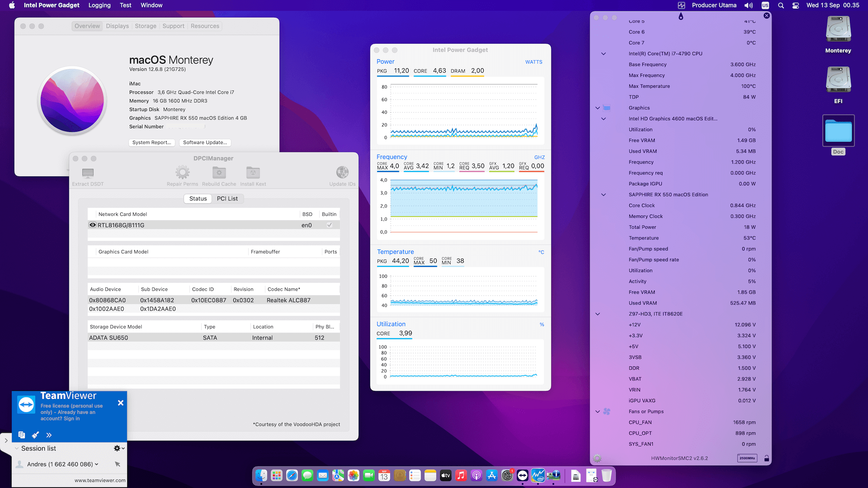Toggle the eye icon for RTL8168G/8111G row

click(93, 225)
